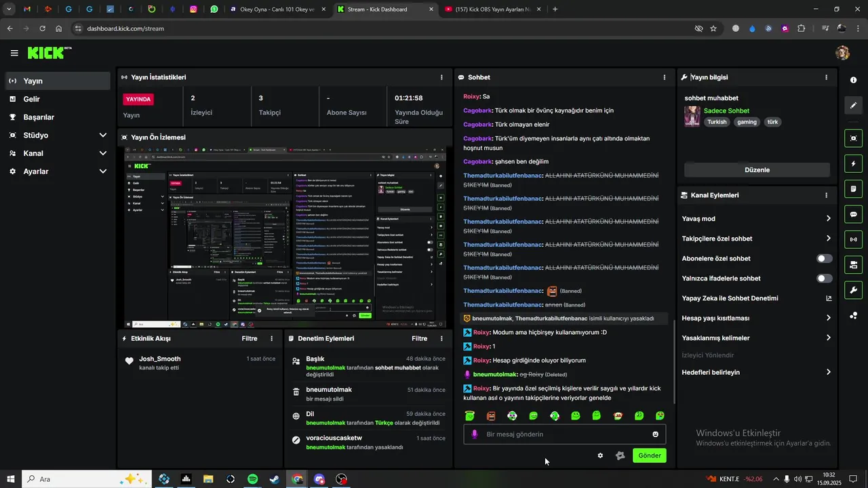Select Başarılar in left sidebar
The height and width of the screenshot is (488, 868).
coord(58,117)
